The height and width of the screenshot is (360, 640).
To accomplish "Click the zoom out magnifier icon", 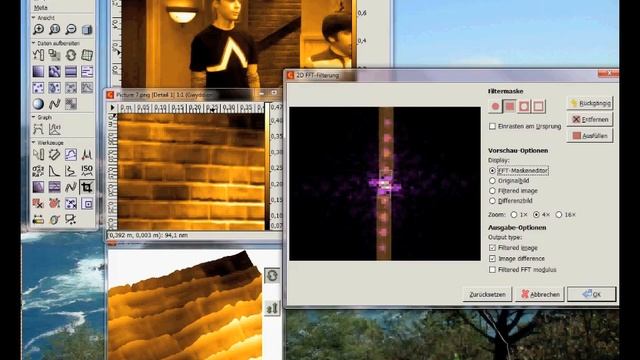I will click(71, 29).
